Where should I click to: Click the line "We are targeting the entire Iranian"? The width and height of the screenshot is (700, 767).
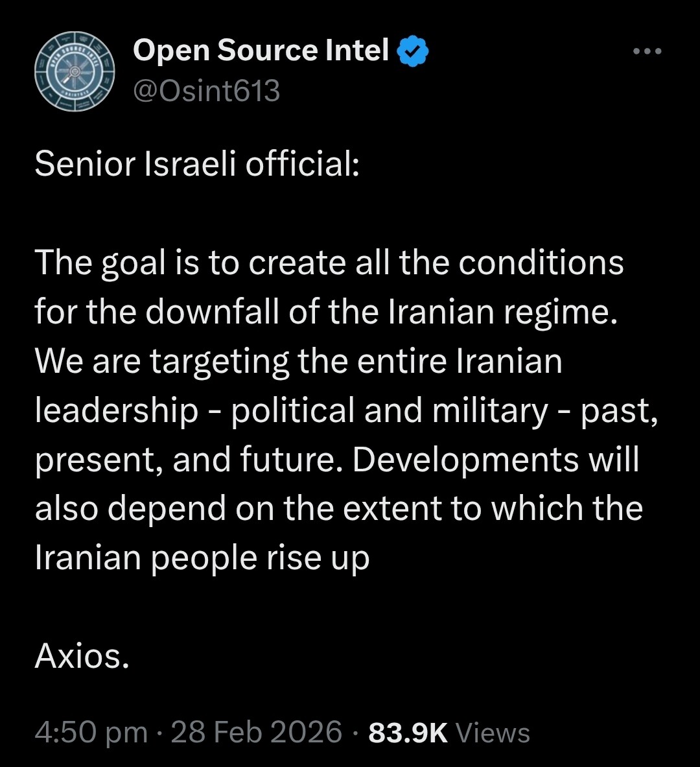298,362
